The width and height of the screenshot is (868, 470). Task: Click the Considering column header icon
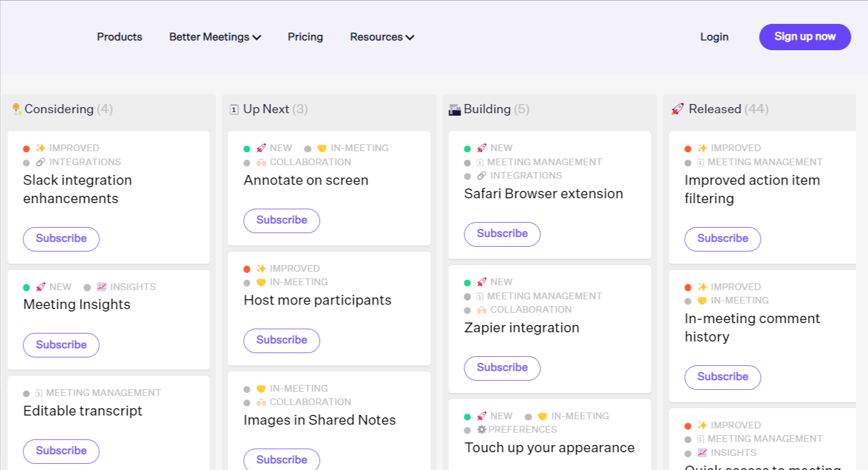17,109
